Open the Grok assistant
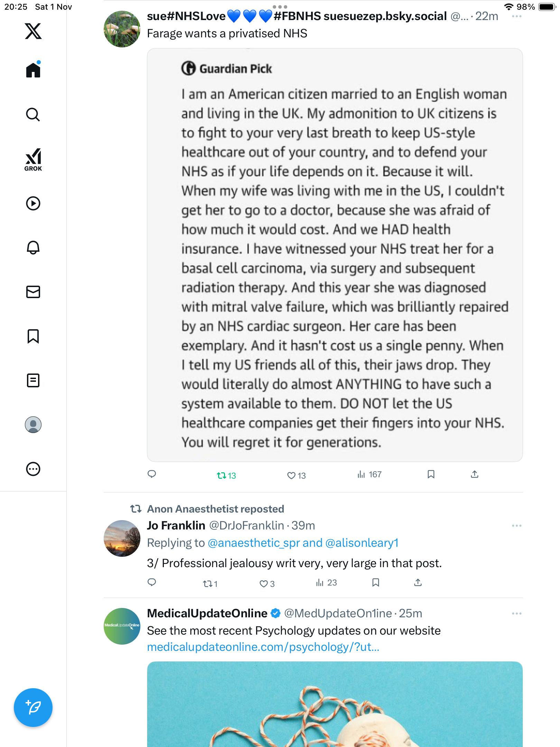The image size is (560, 747). point(33,159)
